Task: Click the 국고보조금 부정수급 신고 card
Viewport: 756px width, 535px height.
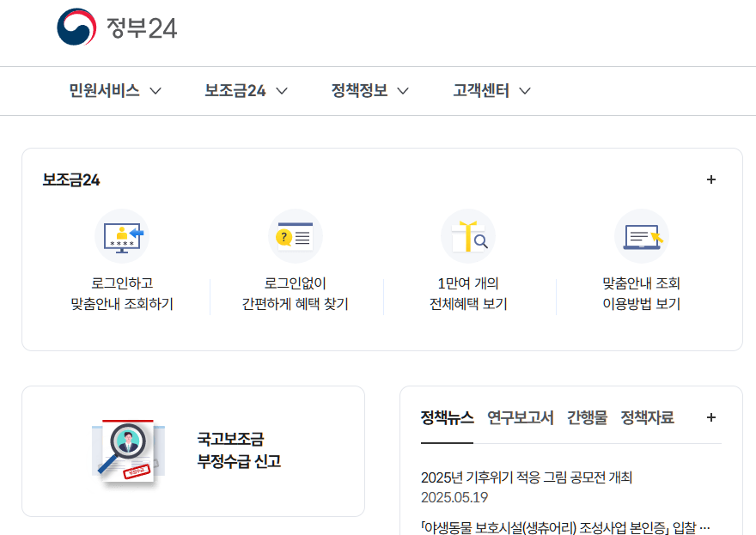Action: click(x=193, y=450)
